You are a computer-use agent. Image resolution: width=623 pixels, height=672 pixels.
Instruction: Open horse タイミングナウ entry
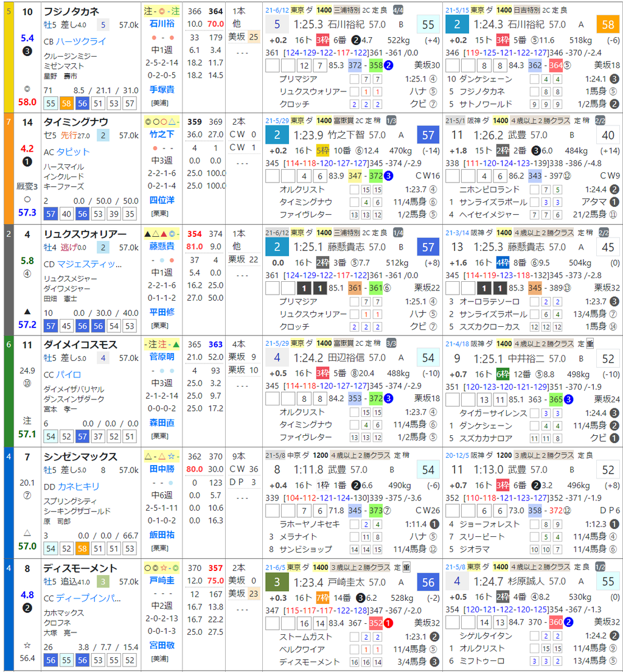[76, 122]
